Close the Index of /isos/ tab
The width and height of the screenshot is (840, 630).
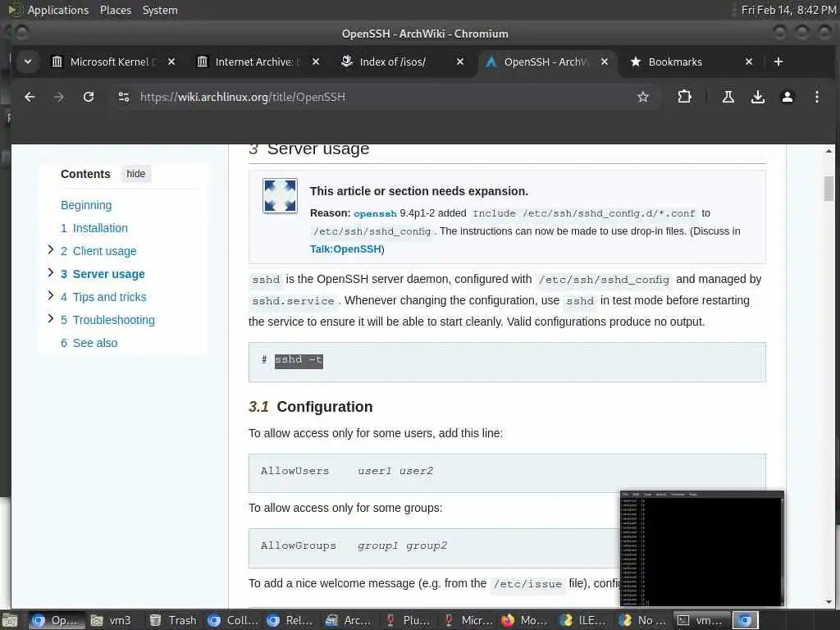[460, 62]
